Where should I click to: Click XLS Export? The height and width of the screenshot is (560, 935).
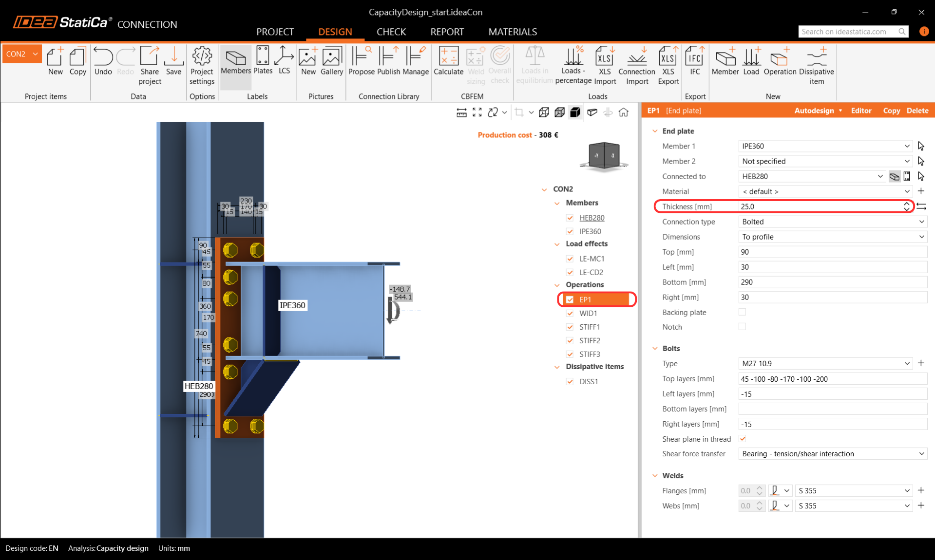[x=668, y=66]
